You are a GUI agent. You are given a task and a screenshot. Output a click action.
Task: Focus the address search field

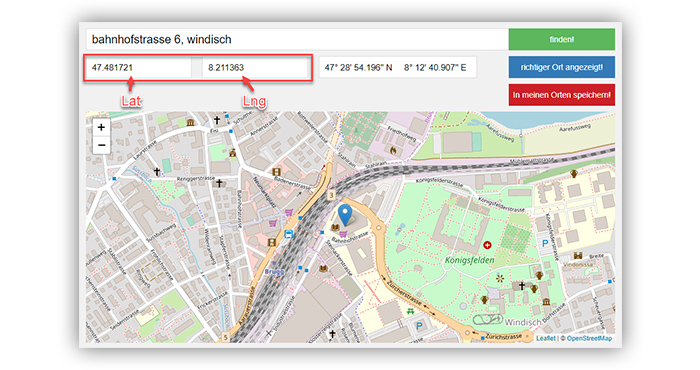[x=296, y=39]
